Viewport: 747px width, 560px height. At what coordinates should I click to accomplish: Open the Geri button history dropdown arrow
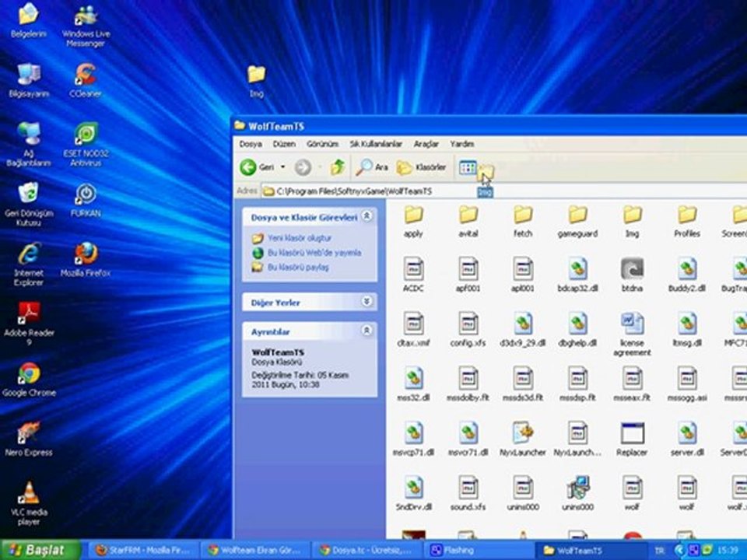coord(283,167)
